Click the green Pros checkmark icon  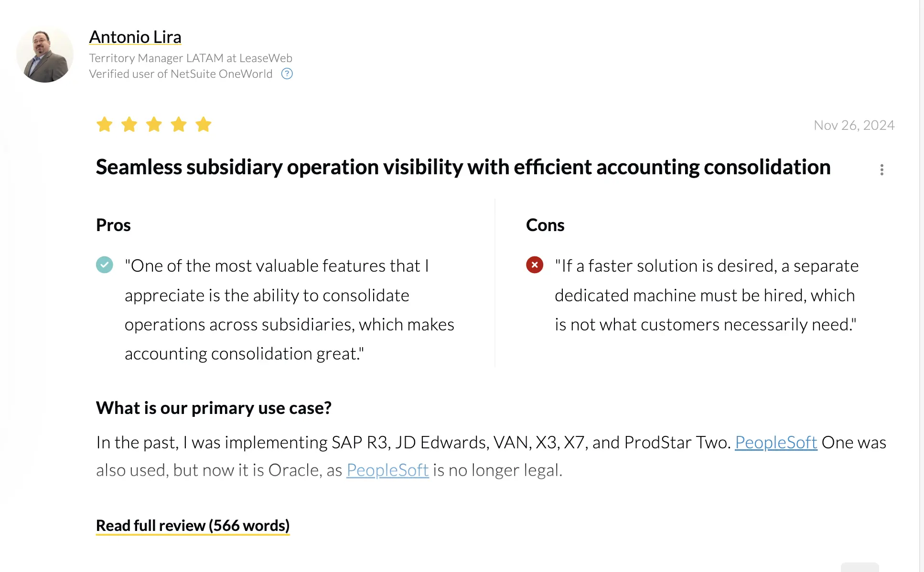(105, 265)
